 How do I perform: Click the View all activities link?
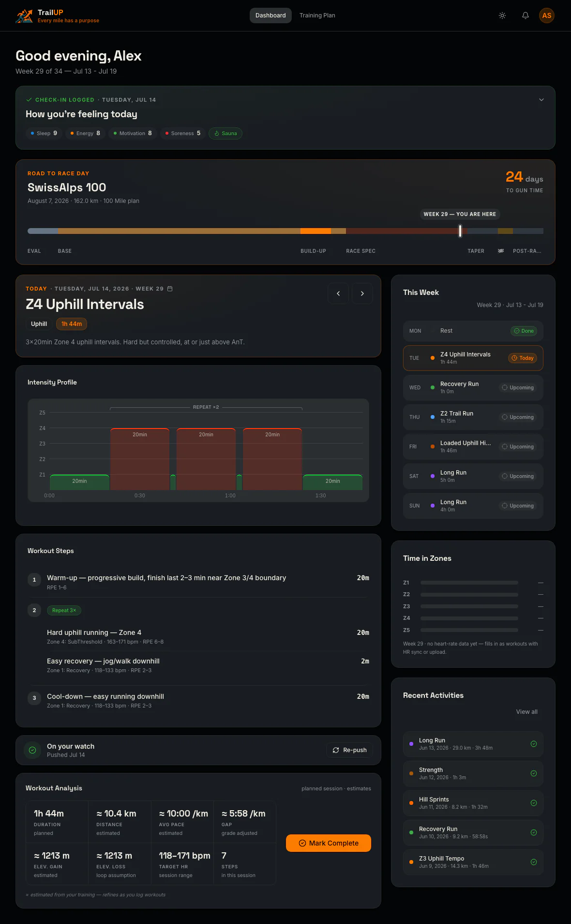click(526, 712)
